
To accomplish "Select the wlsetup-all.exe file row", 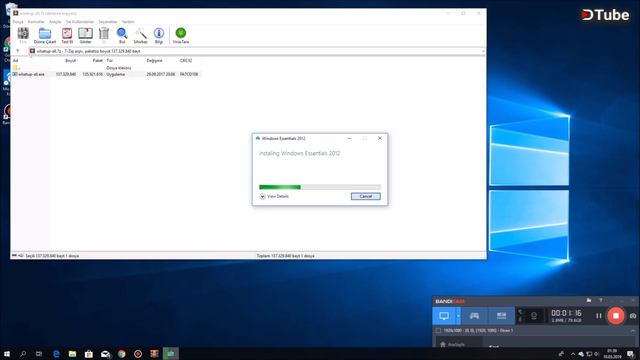I will point(106,74).
